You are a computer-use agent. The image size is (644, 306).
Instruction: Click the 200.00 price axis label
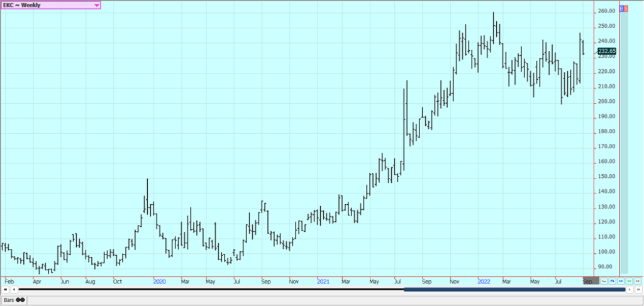(x=606, y=101)
